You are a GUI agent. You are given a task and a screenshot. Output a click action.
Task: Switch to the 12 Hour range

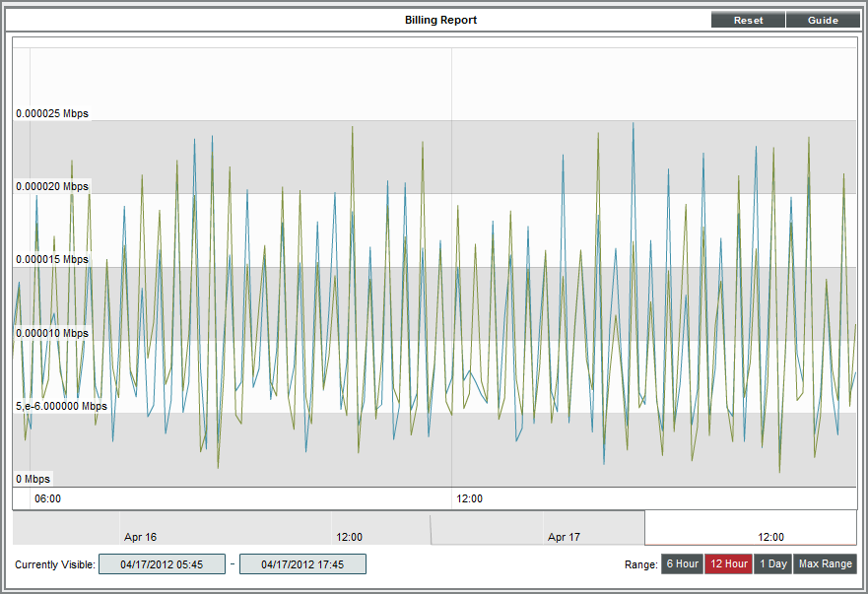pos(728,564)
